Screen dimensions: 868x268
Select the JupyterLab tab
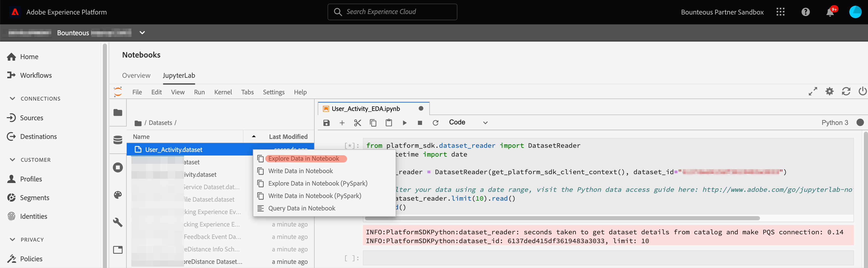point(179,75)
